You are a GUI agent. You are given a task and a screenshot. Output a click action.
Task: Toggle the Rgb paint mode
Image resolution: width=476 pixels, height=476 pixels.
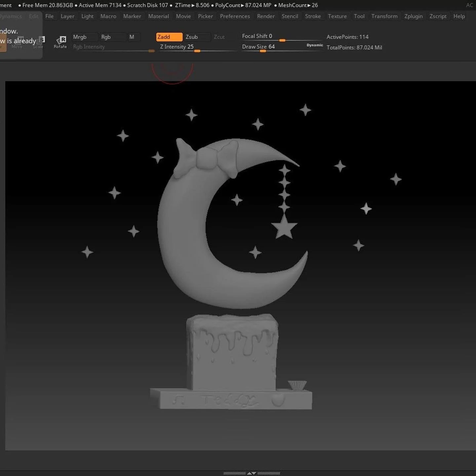[112, 37]
